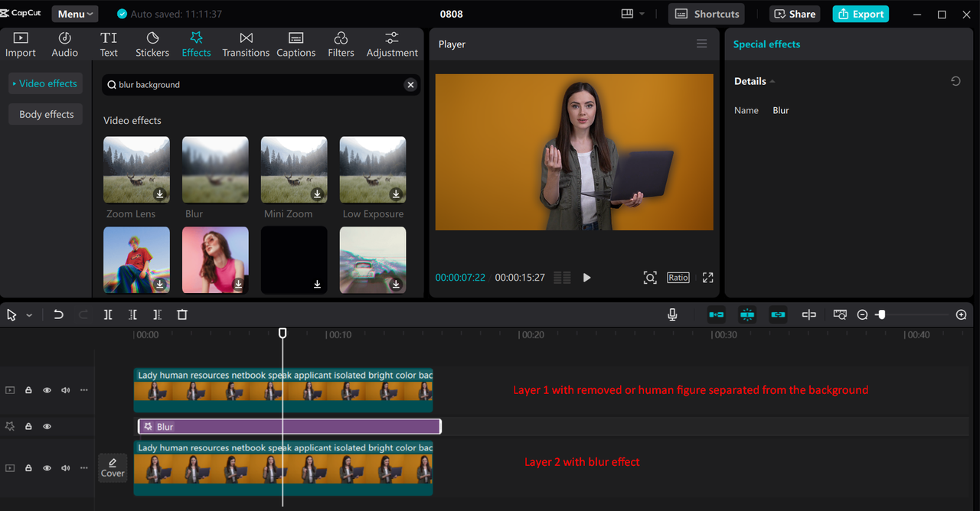Screen dimensions: 980x511
Task: Open the Menu dropdown
Action: coord(75,14)
